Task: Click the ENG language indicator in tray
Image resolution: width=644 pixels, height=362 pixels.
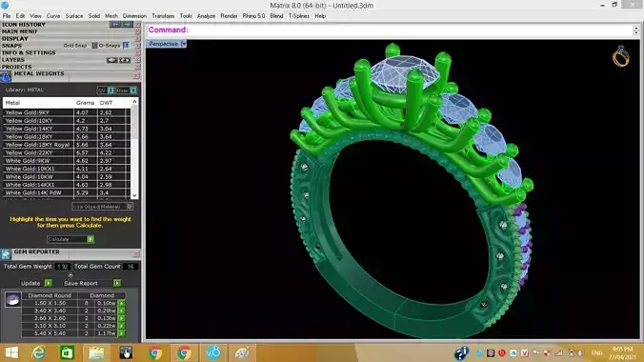Action: pyautogui.click(x=596, y=353)
